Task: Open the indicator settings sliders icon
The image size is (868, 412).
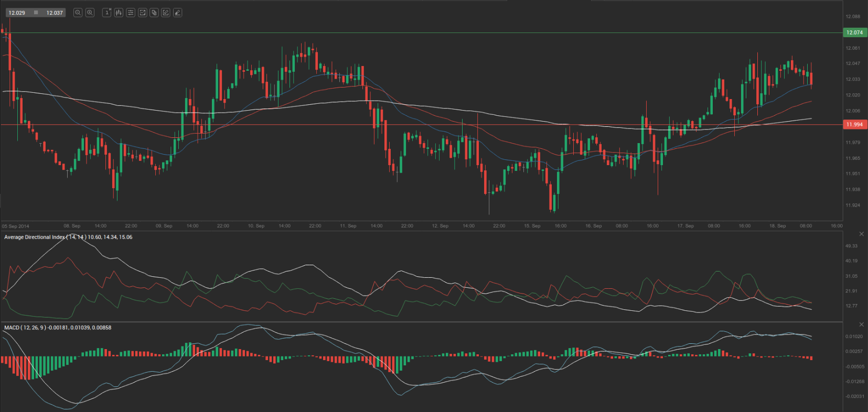Action: (131, 13)
